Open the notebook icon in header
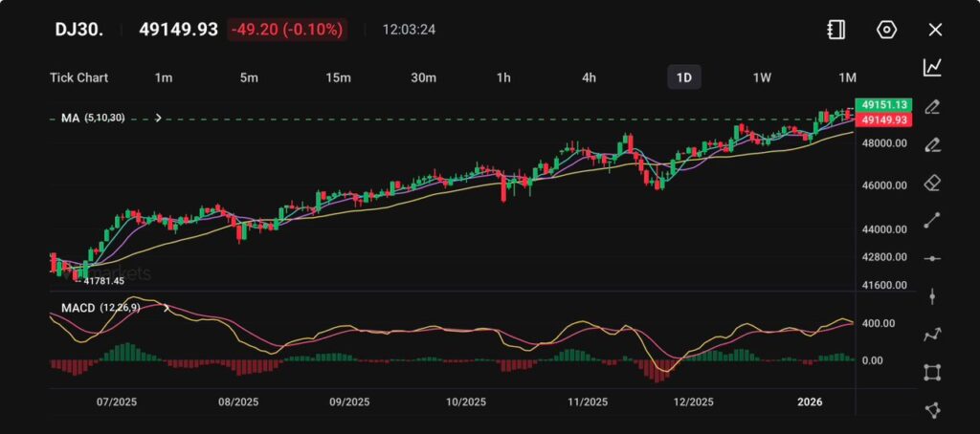This screenshot has width=980, height=434. pos(836,30)
